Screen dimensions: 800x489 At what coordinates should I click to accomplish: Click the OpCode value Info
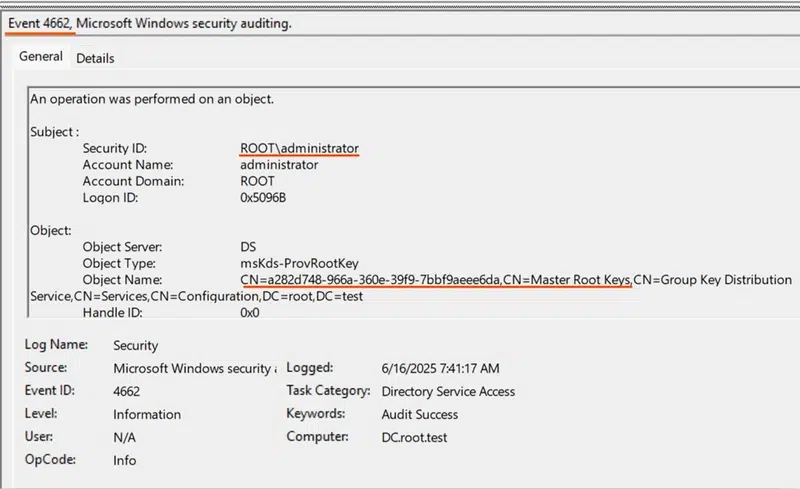pos(125,460)
